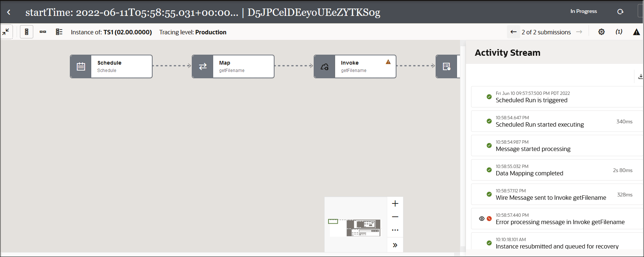
Task: Select the Invoke node label
Action: tap(350, 63)
